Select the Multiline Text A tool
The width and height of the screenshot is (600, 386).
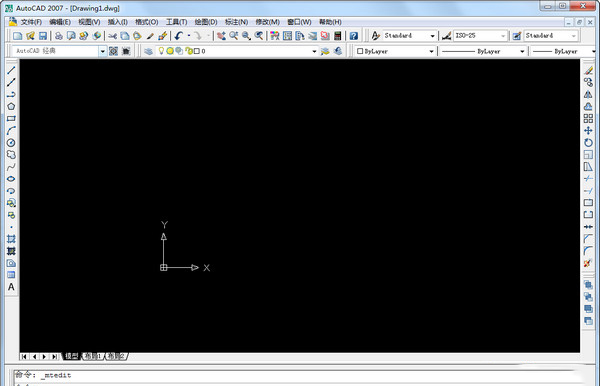coord(11,287)
